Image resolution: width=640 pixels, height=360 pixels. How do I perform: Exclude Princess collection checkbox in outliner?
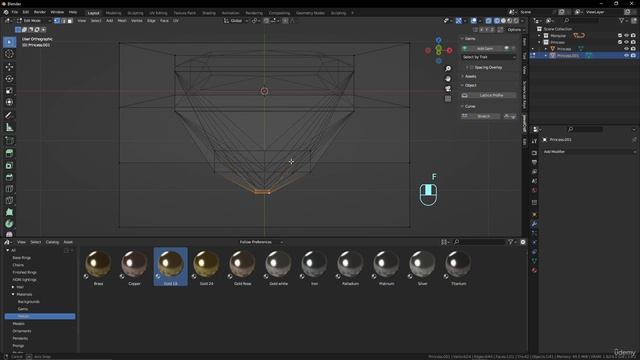[x=620, y=42]
